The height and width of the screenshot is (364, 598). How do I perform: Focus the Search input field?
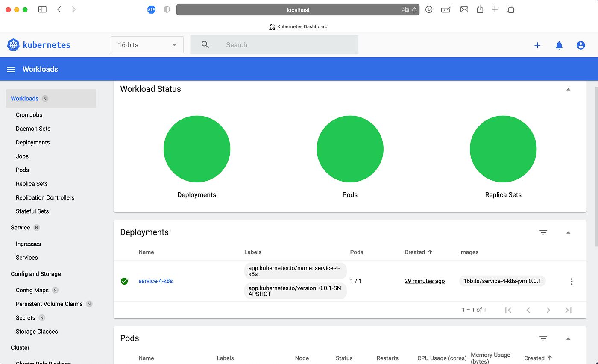(x=274, y=45)
